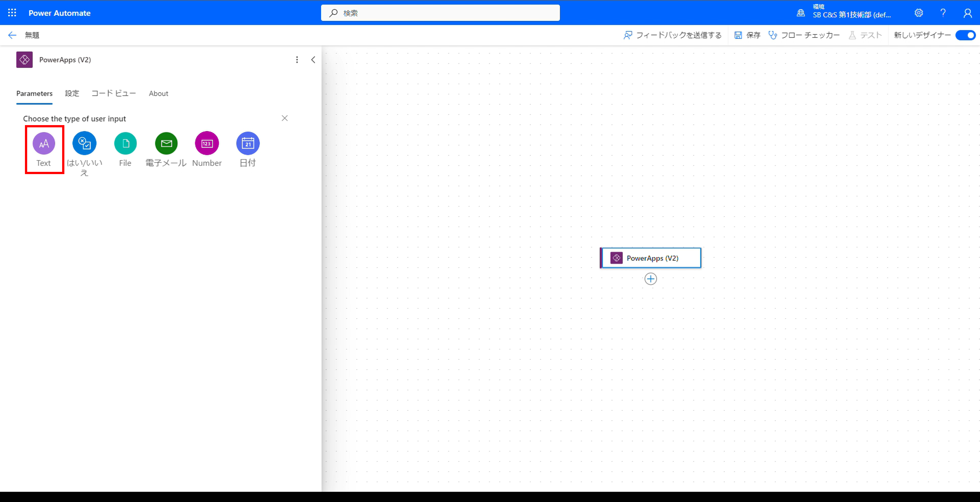Click the flow name 無題
This screenshot has height=502, width=980.
point(32,35)
